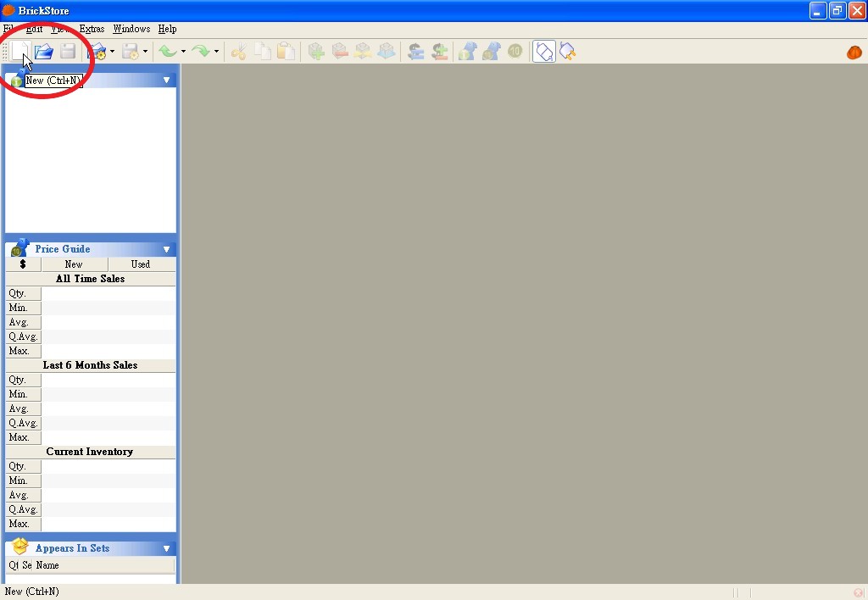868x600 pixels.
Task: Click the blank white info panel area
Action: [90, 160]
